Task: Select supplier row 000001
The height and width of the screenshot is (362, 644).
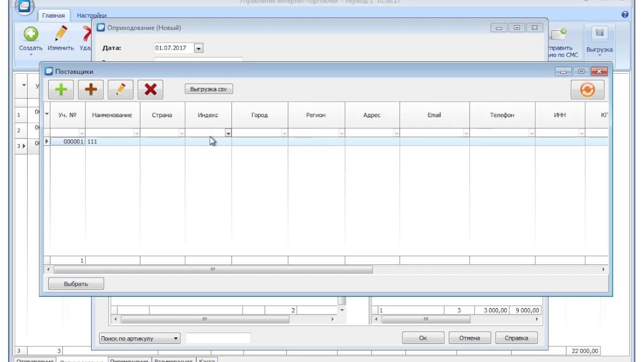Action: [x=326, y=142]
